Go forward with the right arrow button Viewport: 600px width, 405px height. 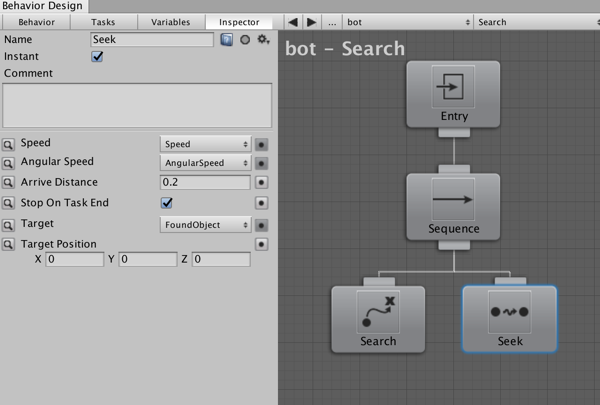(312, 22)
